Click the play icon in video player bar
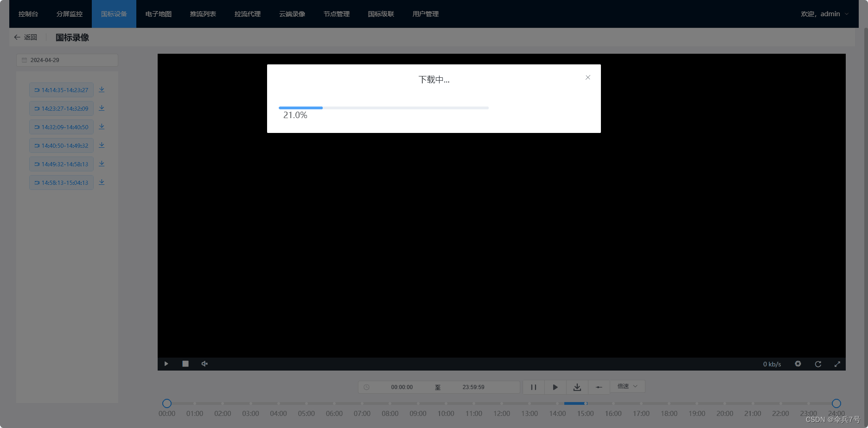The height and width of the screenshot is (428, 868). click(166, 364)
